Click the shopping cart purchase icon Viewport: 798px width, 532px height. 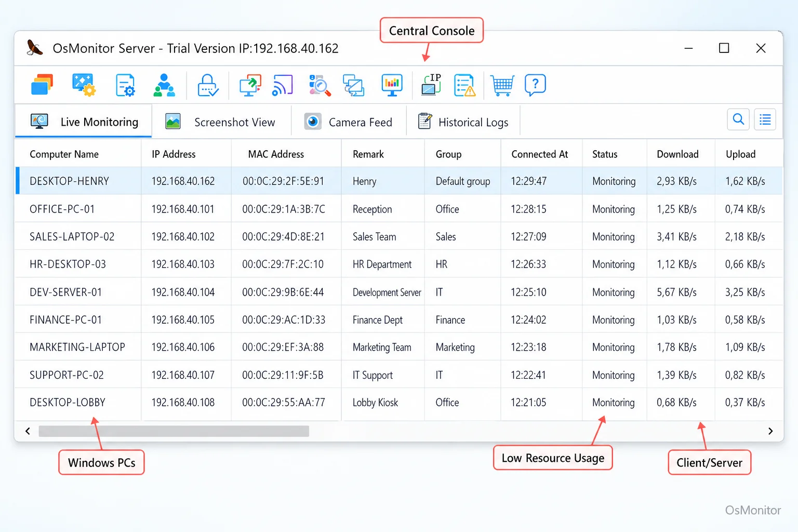(x=502, y=85)
